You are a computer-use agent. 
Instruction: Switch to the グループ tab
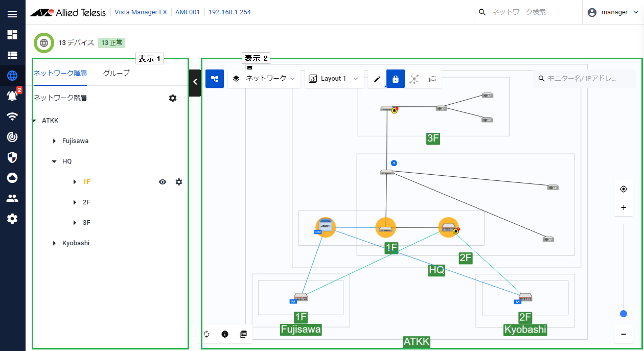[x=116, y=73]
